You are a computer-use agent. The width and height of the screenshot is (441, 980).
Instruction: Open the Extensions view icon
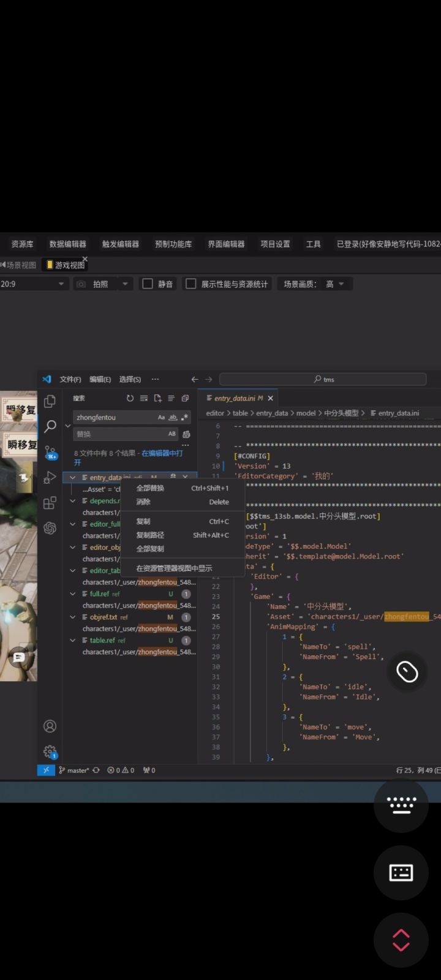point(50,503)
